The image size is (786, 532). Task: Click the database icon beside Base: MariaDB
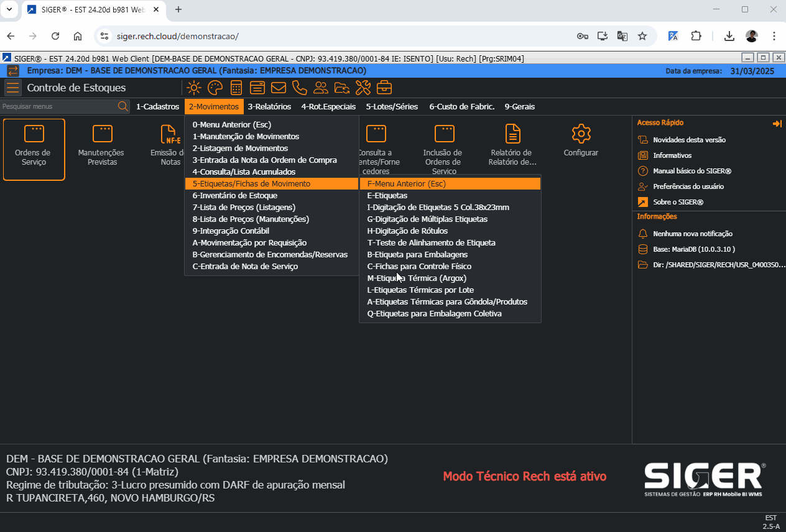tap(643, 249)
